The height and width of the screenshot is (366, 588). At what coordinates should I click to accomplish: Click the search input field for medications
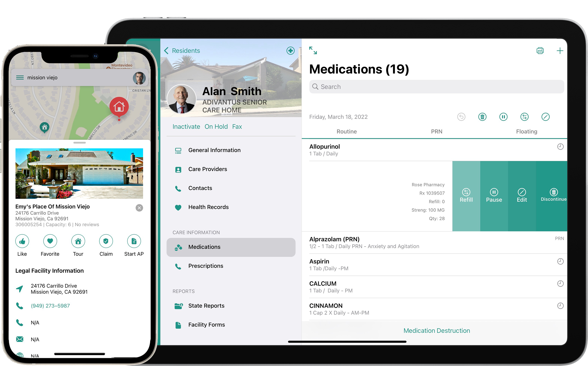[437, 87]
